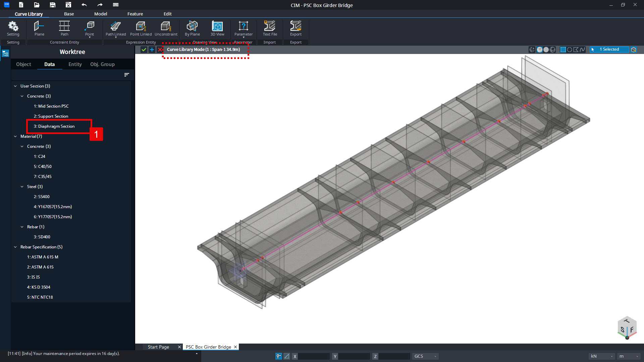Collapse the Rebar Specification group
The height and width of the screenshot is (362, 644).
click(x=15, y=247)
